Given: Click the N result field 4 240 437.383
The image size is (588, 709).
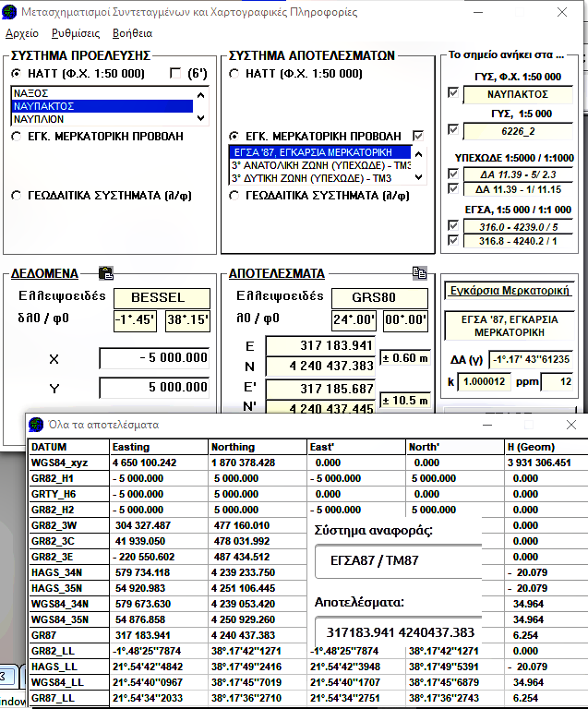Looking at the screenshot, I should coord(320,366).
